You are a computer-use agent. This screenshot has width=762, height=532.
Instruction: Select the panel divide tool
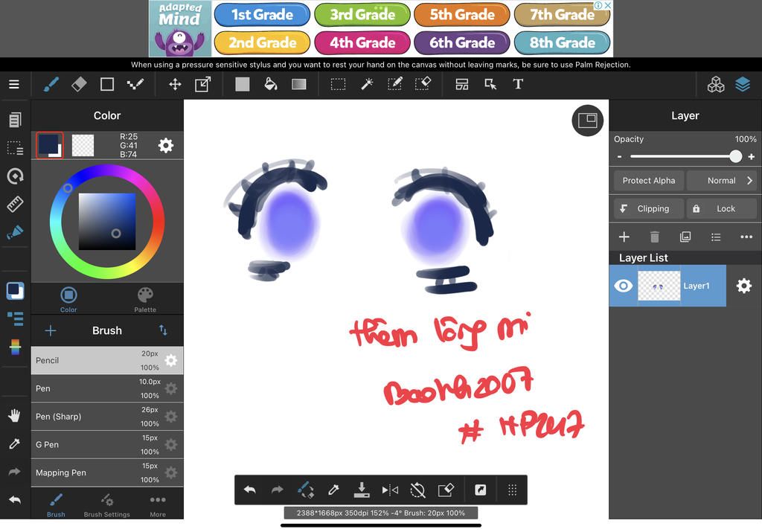coord(461,84)
